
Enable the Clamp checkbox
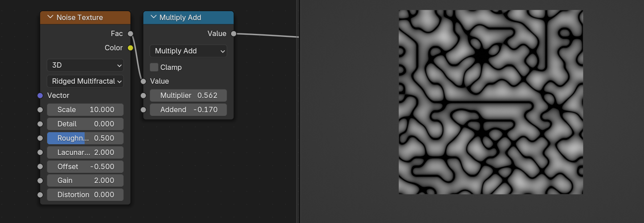154,67
